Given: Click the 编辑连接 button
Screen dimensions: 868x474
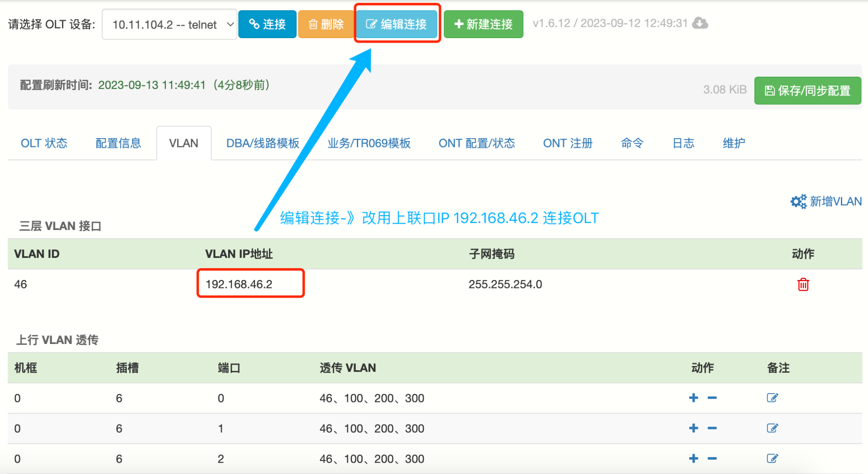Looking at the screenshot, I should tap(397, 24).
